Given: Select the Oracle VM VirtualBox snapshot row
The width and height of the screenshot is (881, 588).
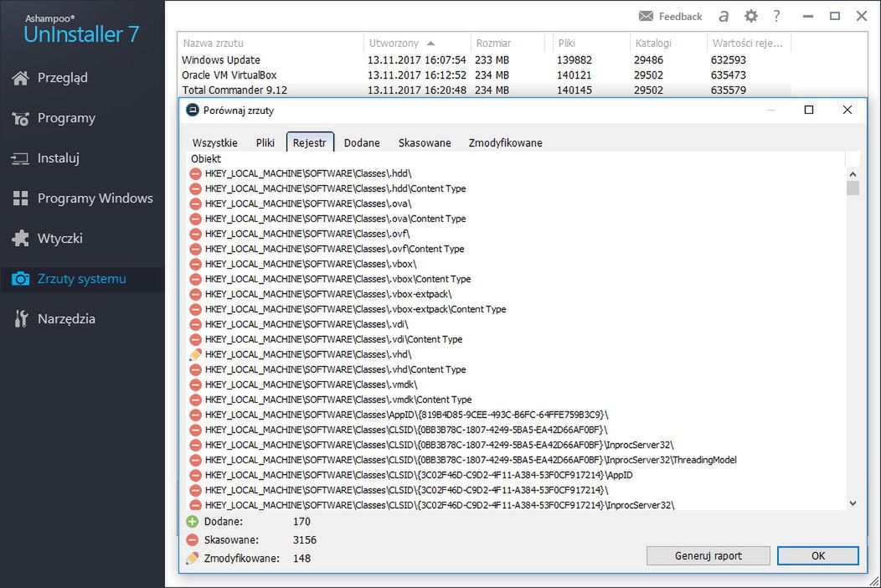Looking at the screenshot, I should click(x=484, y=75).
